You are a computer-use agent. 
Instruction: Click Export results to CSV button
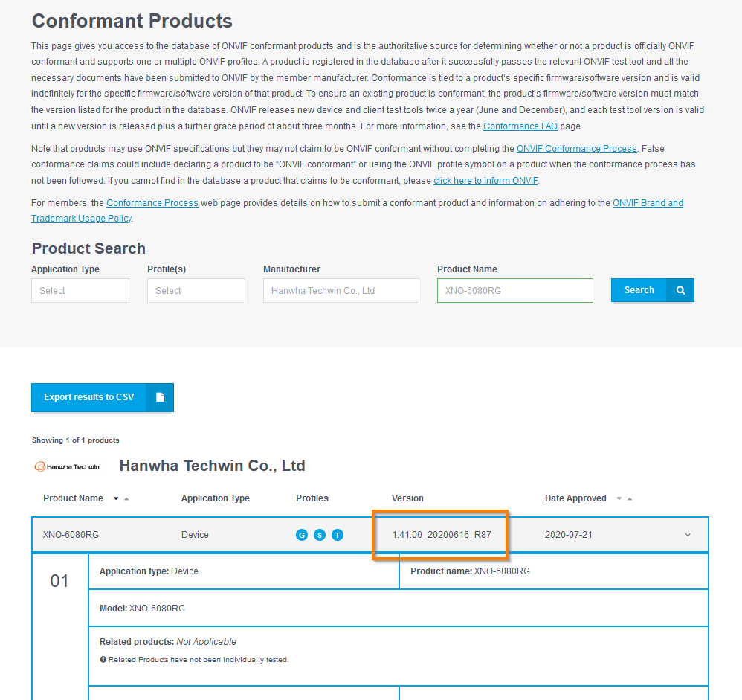[103, 397]
